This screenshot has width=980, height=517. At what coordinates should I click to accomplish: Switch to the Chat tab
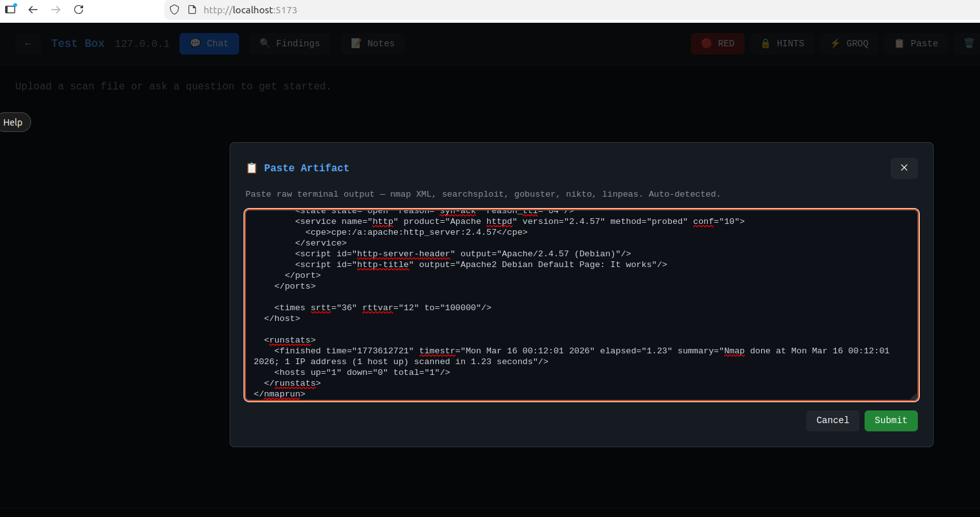tap(209, 44)
